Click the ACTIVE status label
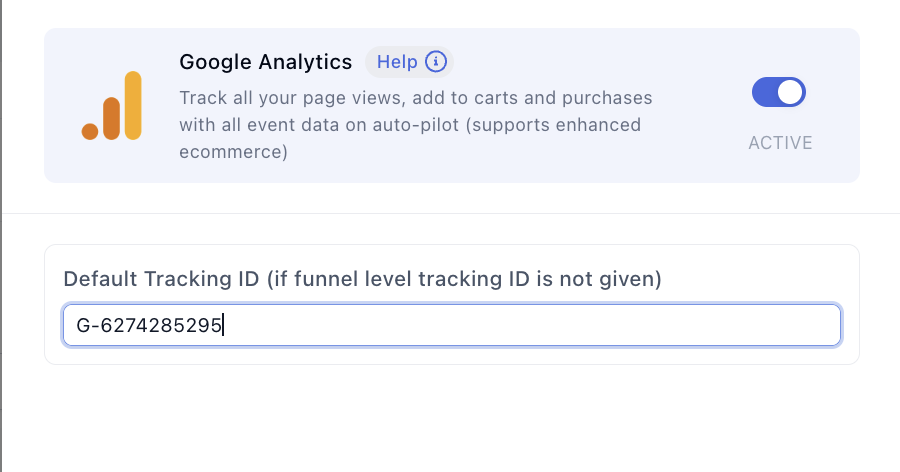900x472 pixels. [x=780, y=142]
